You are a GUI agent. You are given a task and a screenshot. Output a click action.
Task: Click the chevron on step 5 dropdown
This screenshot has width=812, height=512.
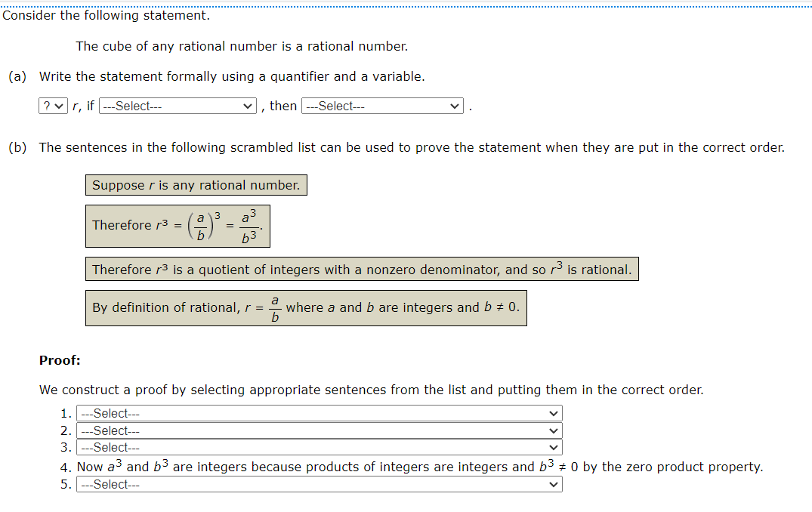click(555, 484)
